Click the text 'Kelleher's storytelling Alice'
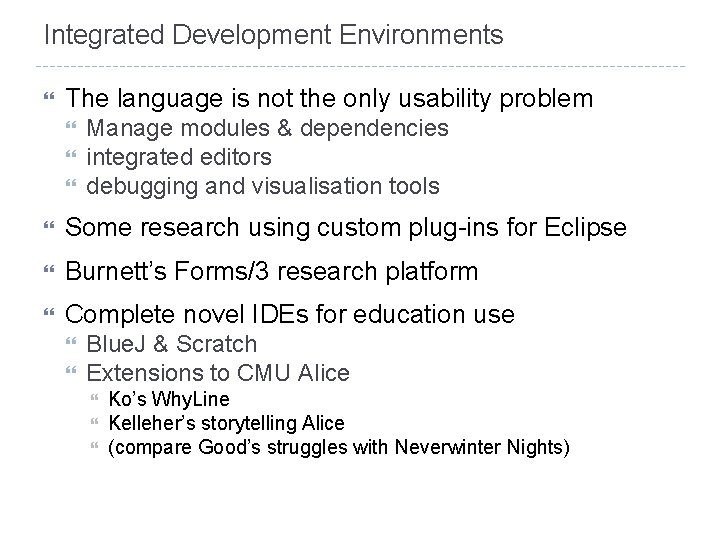720x540 pixels. [226, 423]
